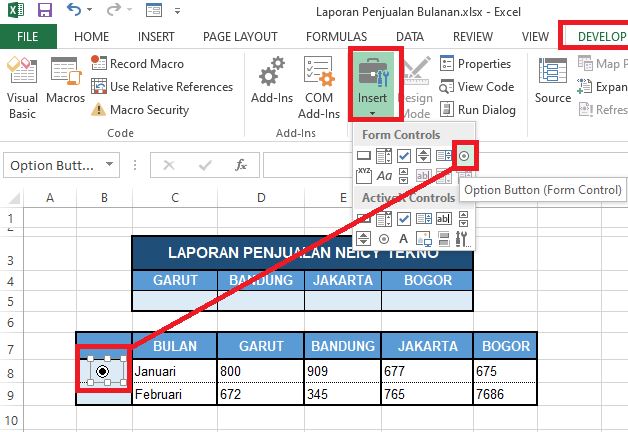Click Map Properties in XML group
Screen dimensions: 628x432
click(602, 63)
